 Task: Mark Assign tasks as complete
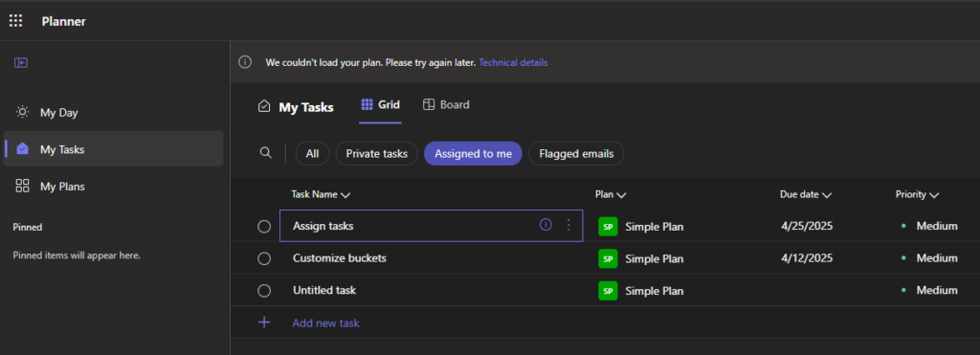click(x=264, y=226)
